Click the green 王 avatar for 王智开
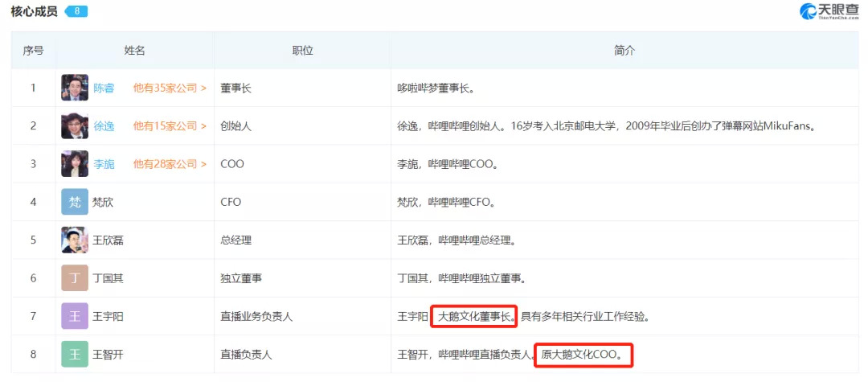The image size is (868, 382). click(74, 355)
